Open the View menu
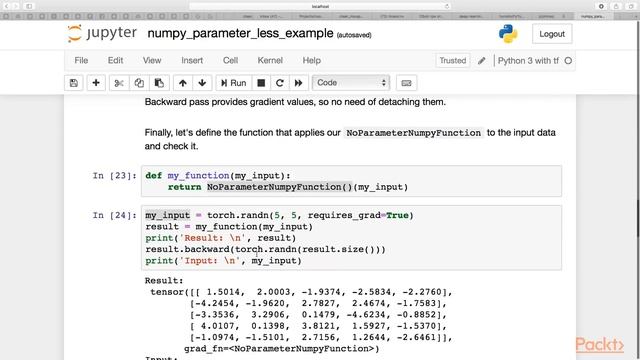 coord(152,60)
